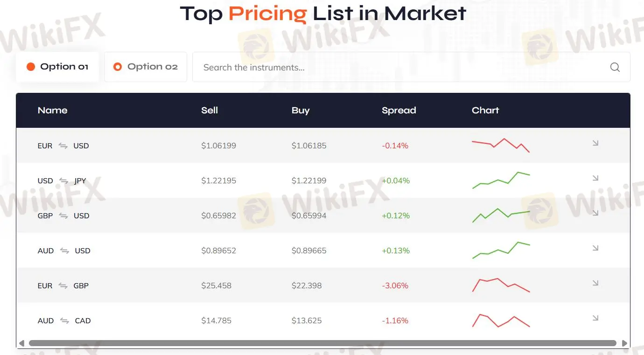This screenshot has width=644, height=355.
Task: Click the Sell column header
Action: click(x=210, y=111)
